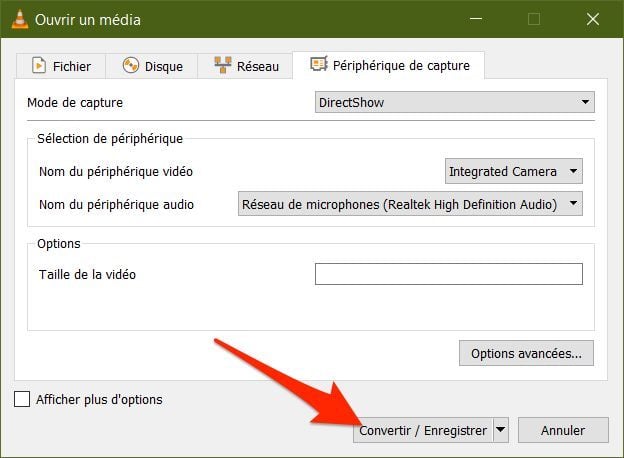Viewport: 624px width, 458px height.
Task: Click the VLC cone icon in title bar
Action: tap(20, 19)
